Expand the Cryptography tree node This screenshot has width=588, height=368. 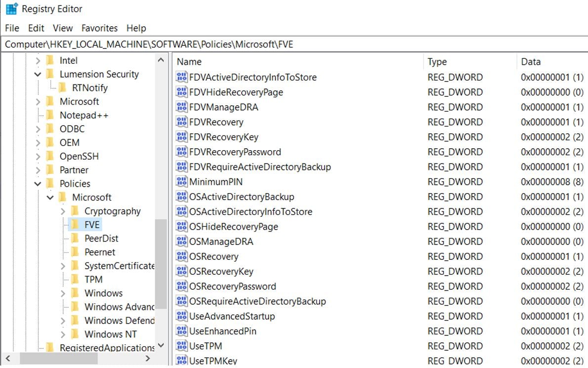63,211
